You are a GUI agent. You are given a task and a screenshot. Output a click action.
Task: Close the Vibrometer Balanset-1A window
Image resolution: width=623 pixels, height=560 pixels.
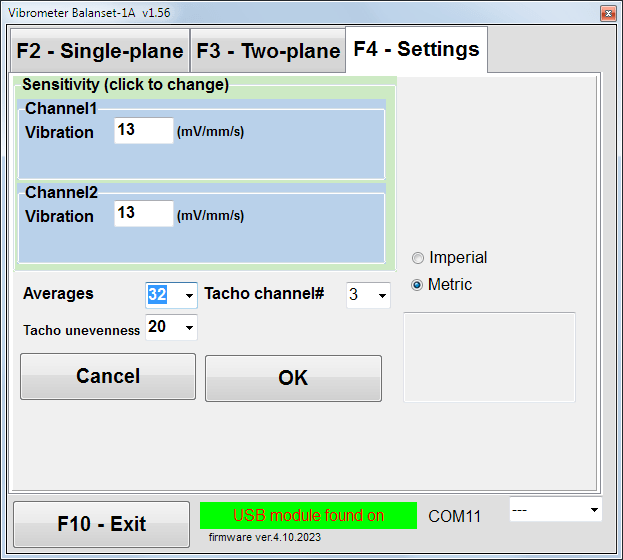coord(608,14)
